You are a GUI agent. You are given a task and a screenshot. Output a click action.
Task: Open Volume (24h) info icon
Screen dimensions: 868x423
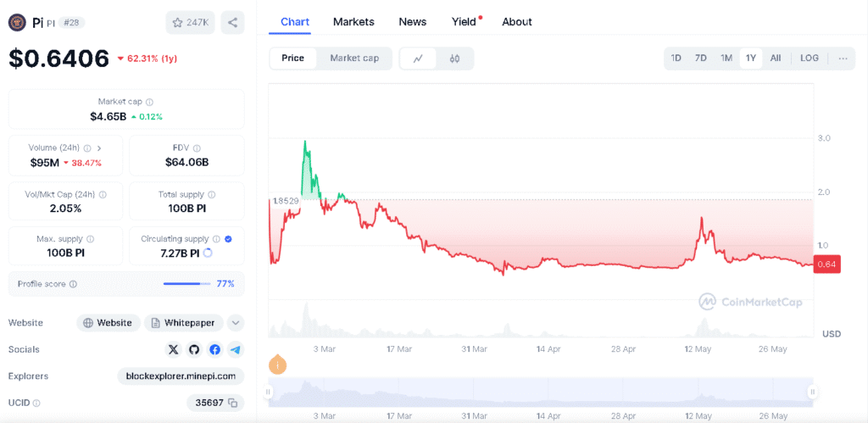pyautogui.click(x=86, y=147)
